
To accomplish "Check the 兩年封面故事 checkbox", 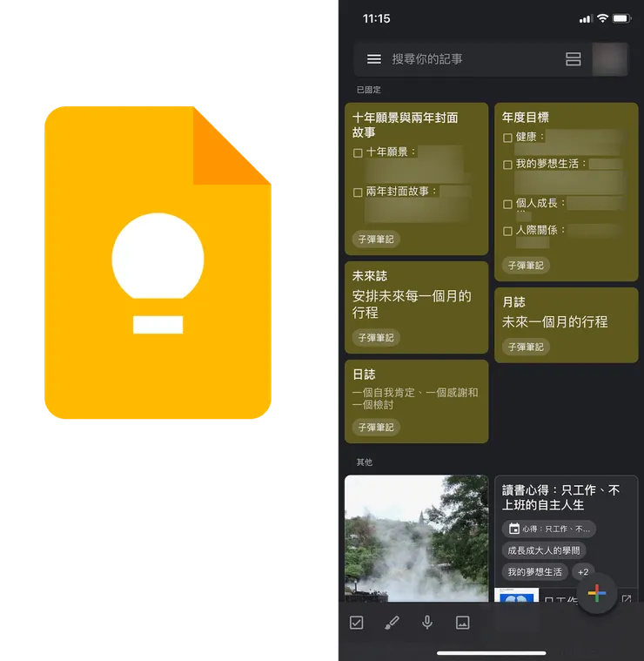I will click(358, 192).
